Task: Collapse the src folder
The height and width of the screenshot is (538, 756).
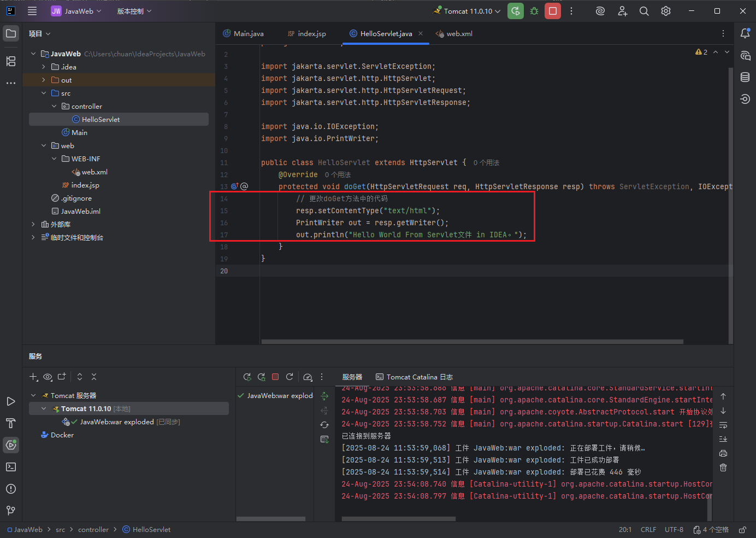Action: pos(44,93)
